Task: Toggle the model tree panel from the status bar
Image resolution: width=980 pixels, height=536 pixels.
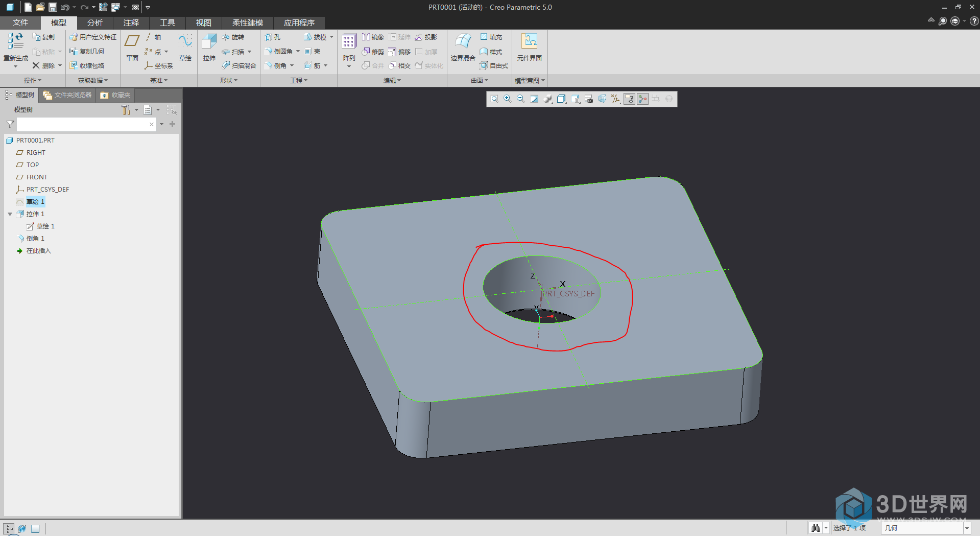Action: (9, 529)
